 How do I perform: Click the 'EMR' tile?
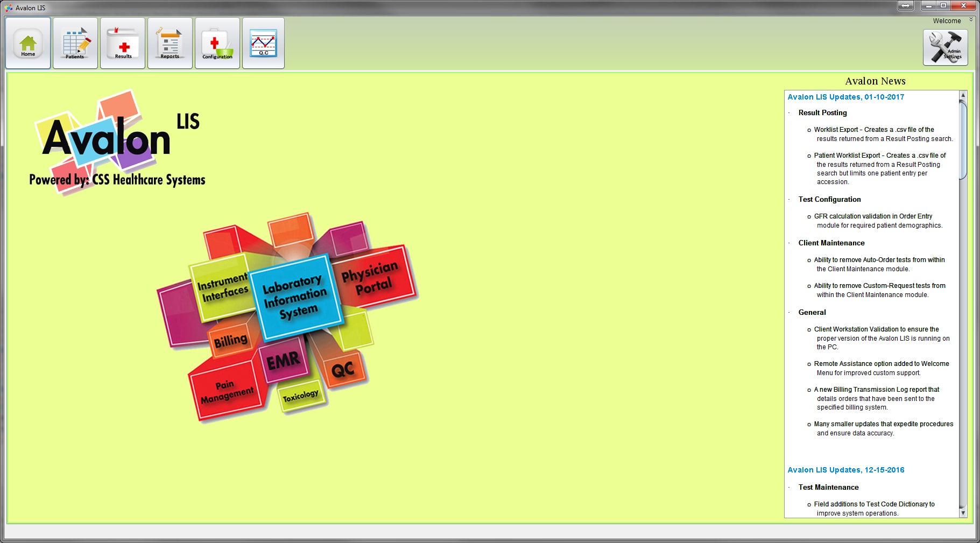[x=283, y=360]
